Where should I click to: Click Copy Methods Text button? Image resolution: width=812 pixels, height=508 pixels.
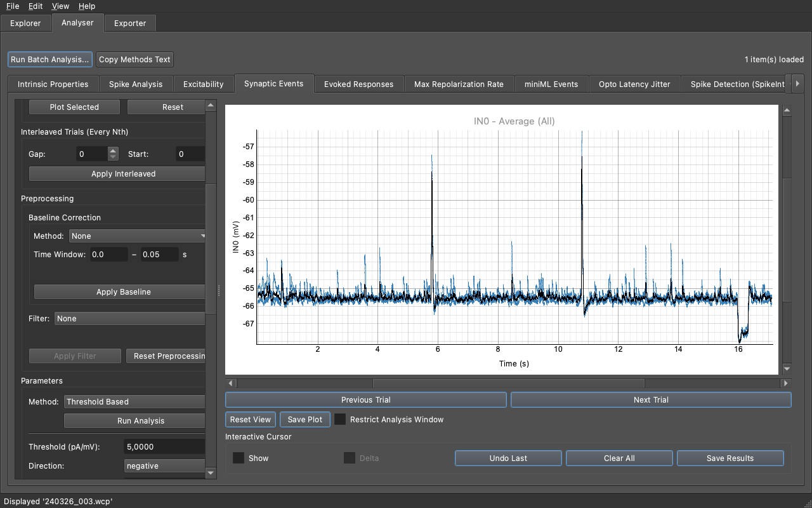(x=134, y=60)
